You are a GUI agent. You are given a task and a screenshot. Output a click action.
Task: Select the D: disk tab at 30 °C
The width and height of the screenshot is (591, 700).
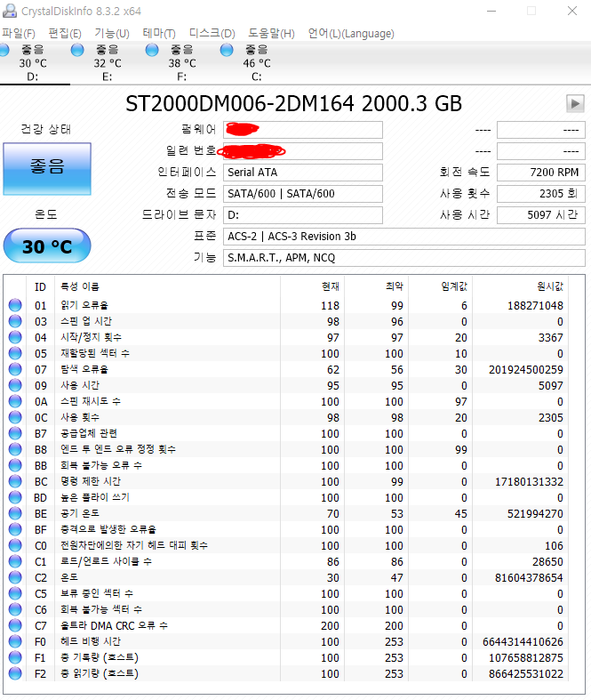(x=33, y=63)
